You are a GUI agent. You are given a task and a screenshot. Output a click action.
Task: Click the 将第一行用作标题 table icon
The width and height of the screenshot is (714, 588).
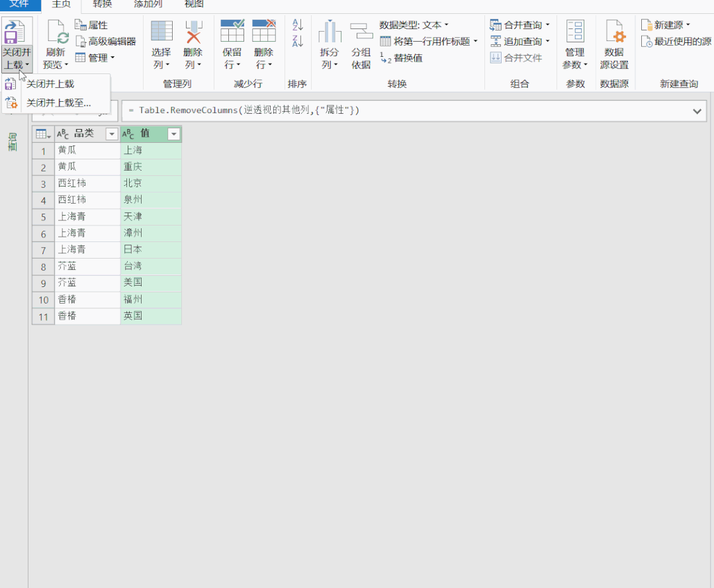tap(385, 42)
